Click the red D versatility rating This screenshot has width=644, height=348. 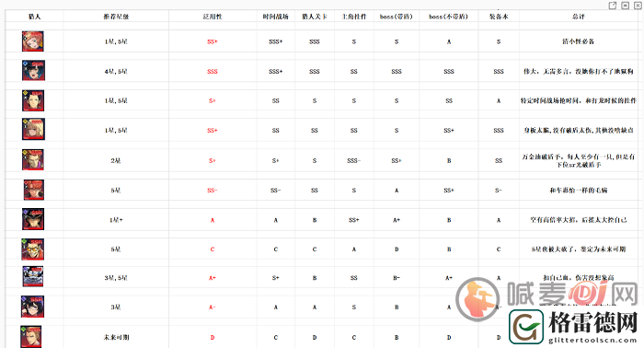(x=213, y=338)
